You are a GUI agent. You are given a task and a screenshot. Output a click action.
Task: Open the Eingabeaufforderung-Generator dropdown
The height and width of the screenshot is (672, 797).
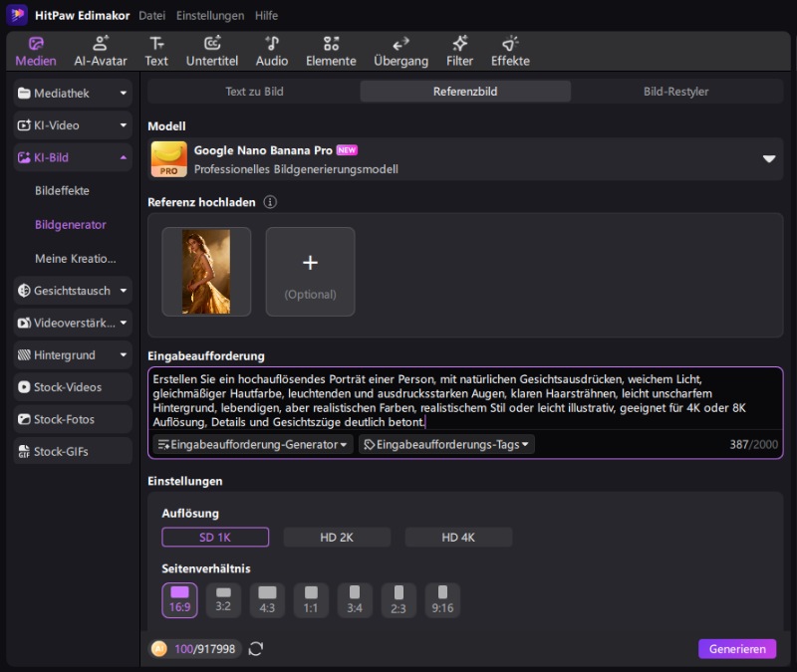point(253,444)
